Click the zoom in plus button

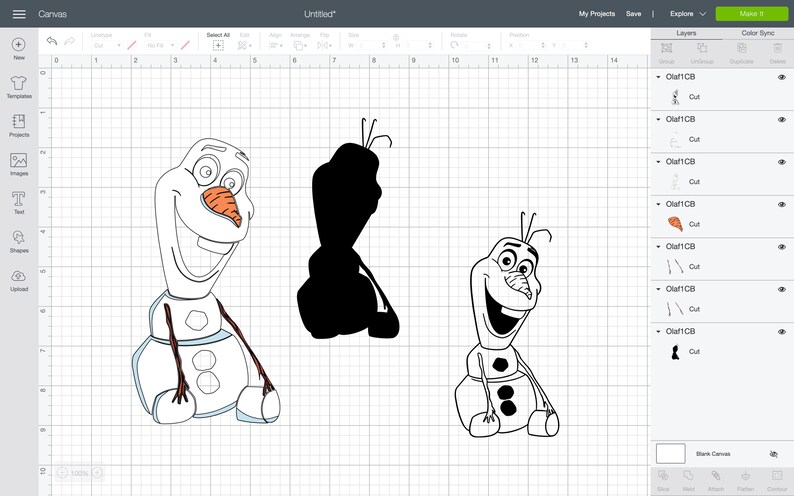tap(97, 473)
